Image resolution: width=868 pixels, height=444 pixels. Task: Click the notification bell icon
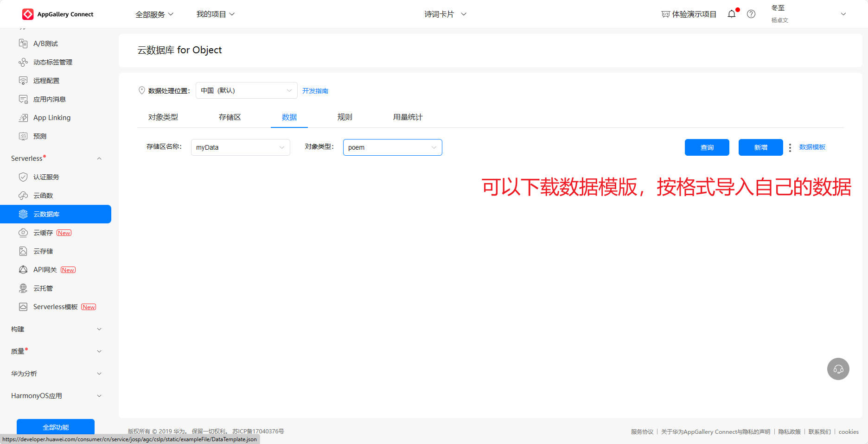click(732, 14)
